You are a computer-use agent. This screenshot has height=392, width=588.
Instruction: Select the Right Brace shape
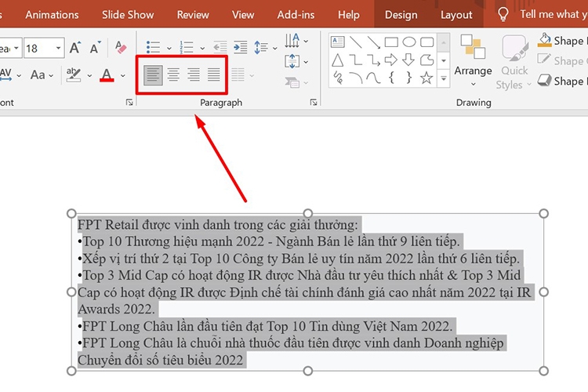[408, 78]
